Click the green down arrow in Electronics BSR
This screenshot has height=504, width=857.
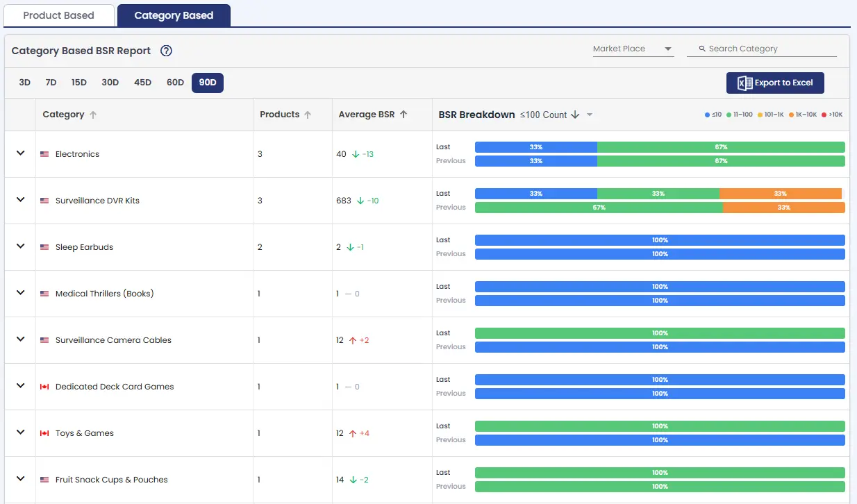356,154
